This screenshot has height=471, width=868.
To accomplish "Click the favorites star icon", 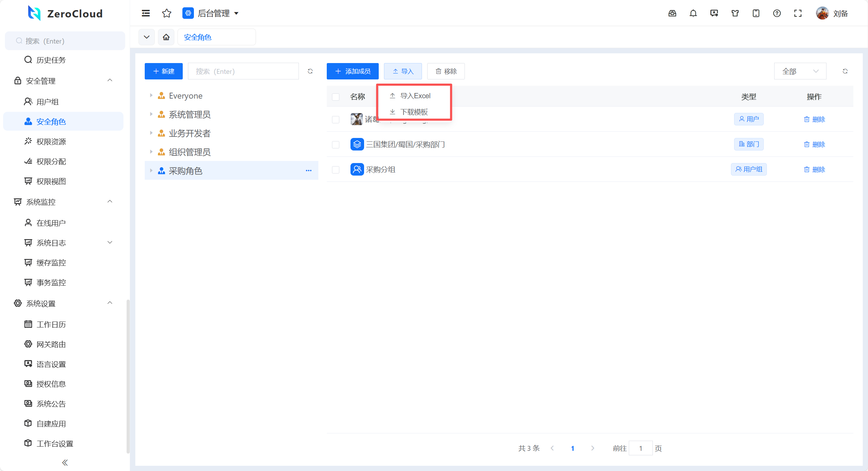I will coord(167,13).
